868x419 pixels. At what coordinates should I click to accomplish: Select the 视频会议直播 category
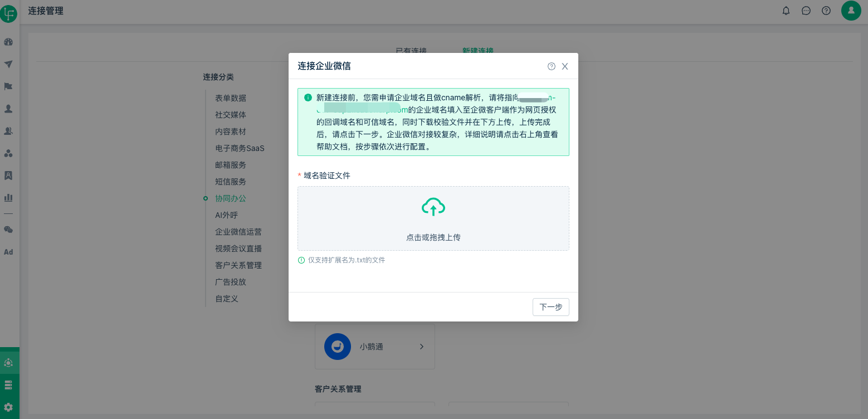coord(238,249)
